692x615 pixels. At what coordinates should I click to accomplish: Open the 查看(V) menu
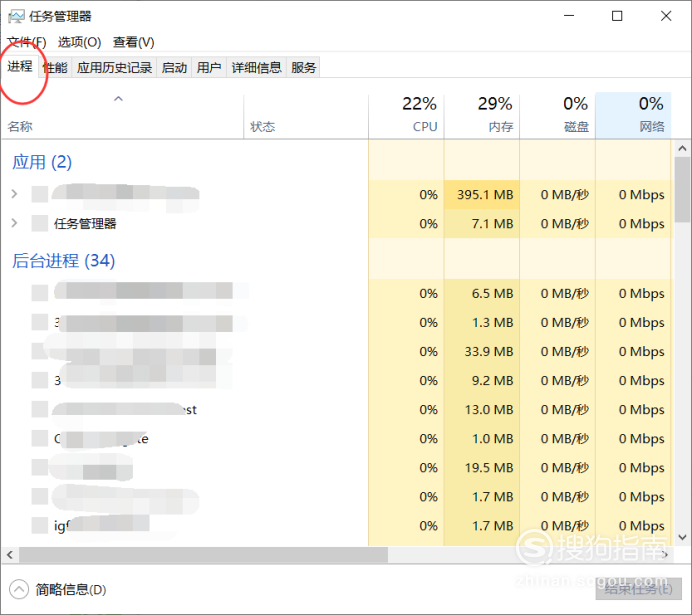[133, 42]
